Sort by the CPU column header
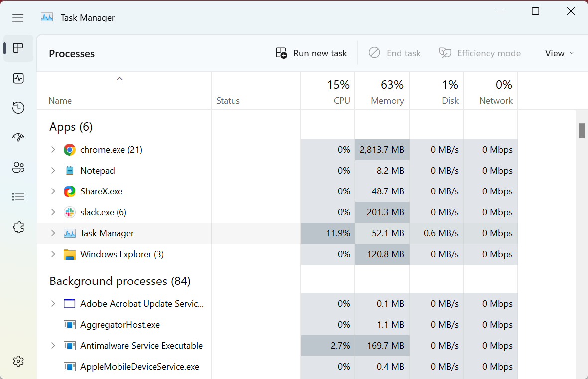Image resolution: width=588 pixels, height=379 pixels. (x=328, y=91)
